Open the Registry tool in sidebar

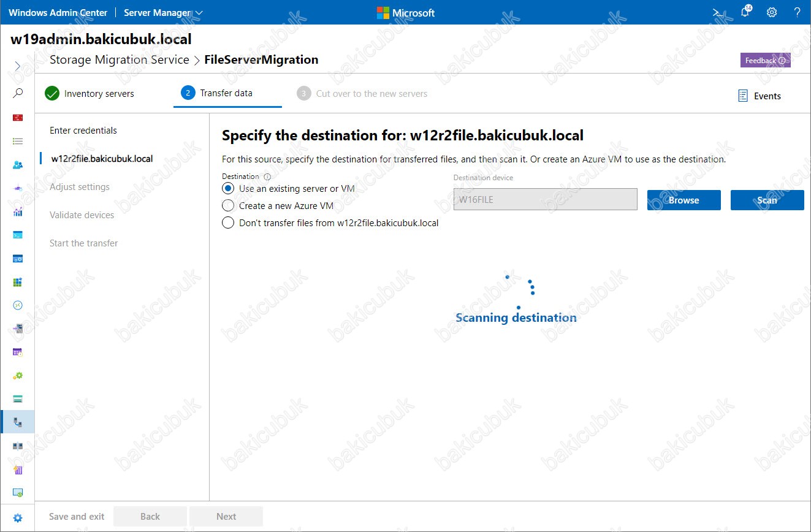[18, 282]
